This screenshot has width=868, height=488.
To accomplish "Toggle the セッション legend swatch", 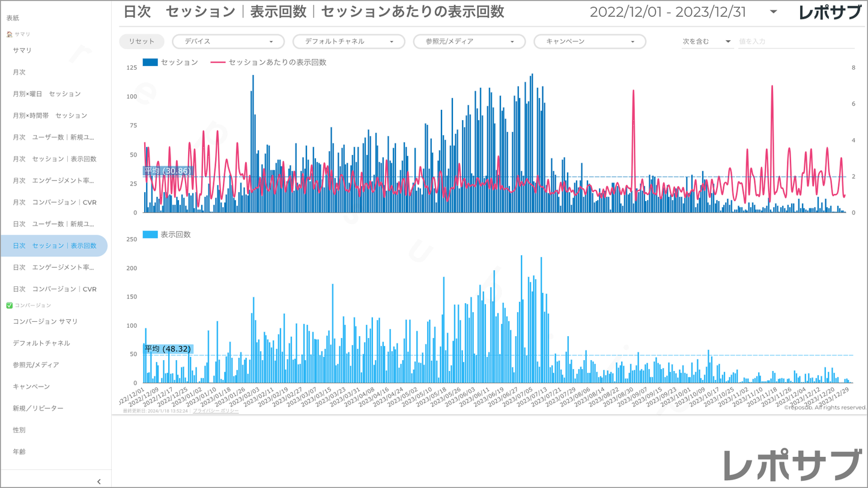I will [150, 62].
